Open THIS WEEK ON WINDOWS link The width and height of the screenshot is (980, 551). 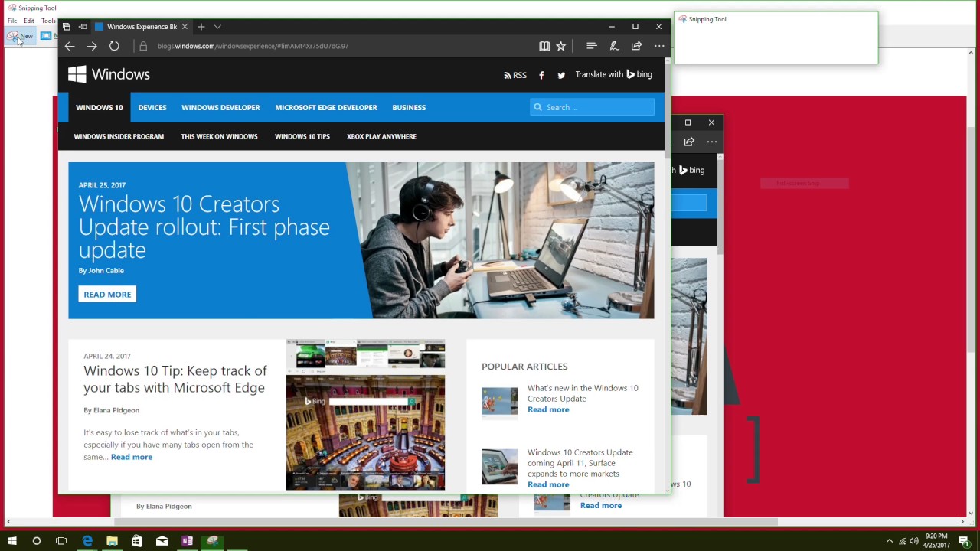point(219,136)
